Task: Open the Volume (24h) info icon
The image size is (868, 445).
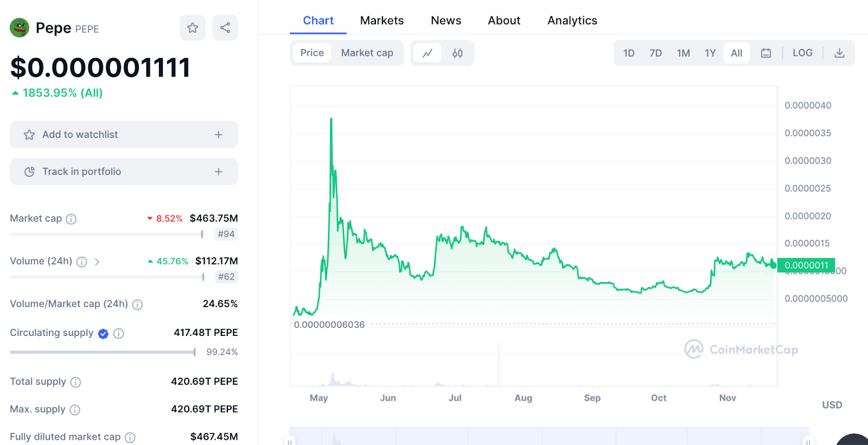Action: tap(81, 262)
